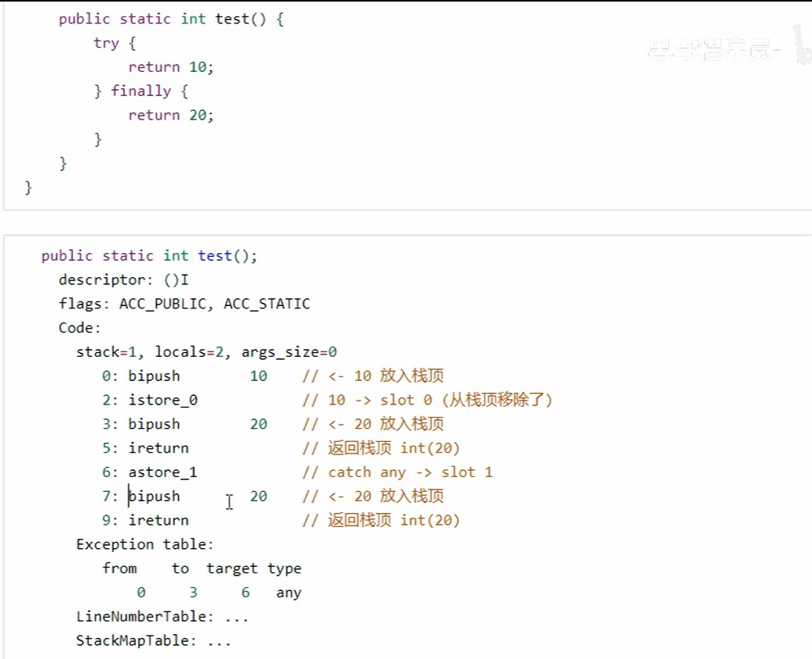Viewport: 812px width, 659px height.
Task: Click the 'target' column header
Action: [x=232, y=569]
